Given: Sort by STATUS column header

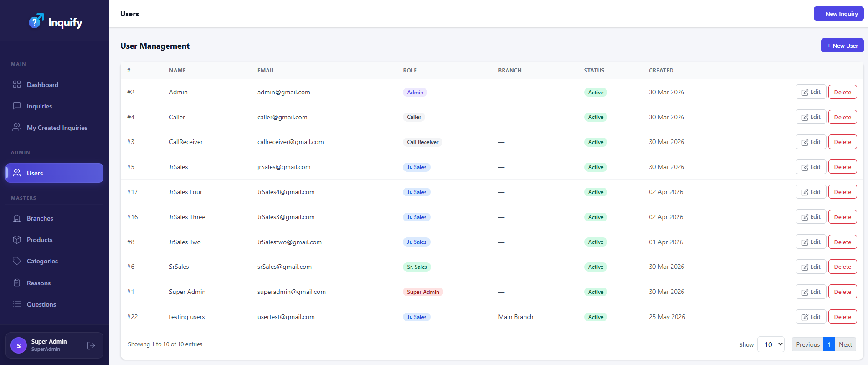Looking at the screenshot, I should pos(594,70).
